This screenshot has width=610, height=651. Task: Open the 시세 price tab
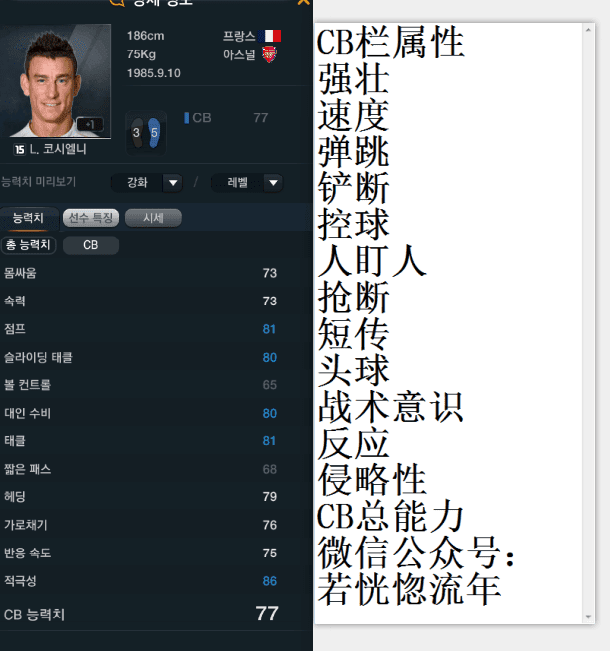(x=153, y=218)
